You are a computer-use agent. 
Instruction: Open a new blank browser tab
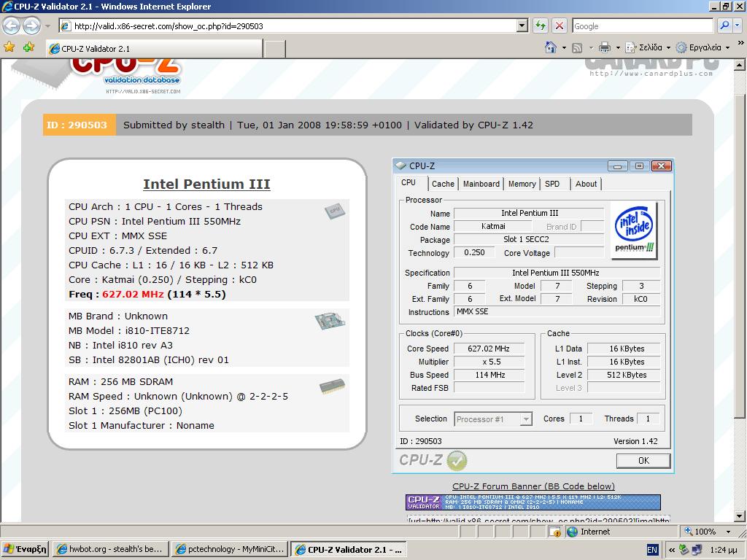click(x=275, y=49)
